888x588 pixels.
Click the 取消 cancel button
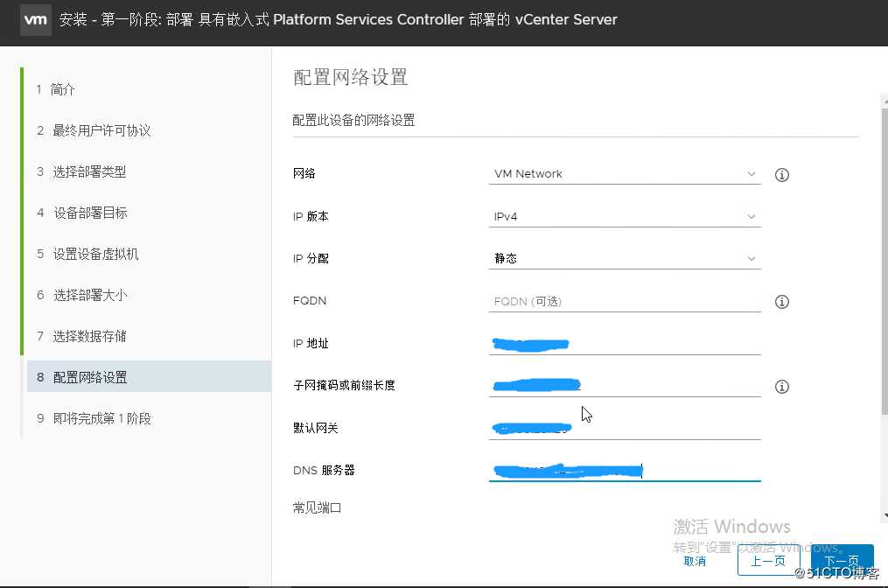click(695, 561)
